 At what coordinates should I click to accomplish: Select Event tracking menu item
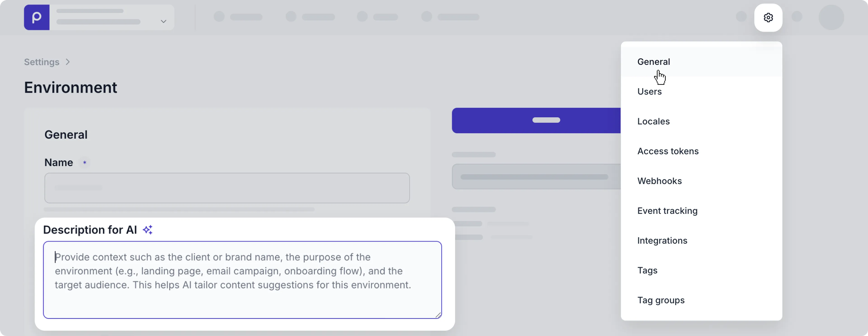coord(667,211)
